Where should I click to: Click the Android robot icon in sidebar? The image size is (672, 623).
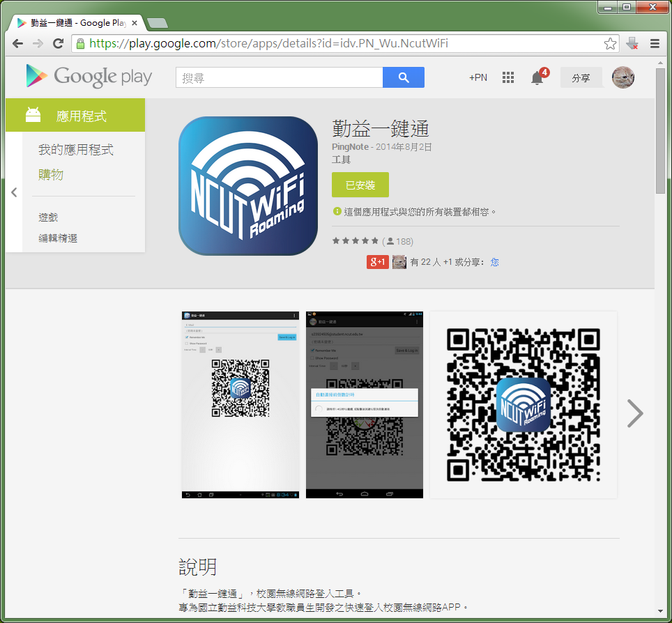coord(33,115)
